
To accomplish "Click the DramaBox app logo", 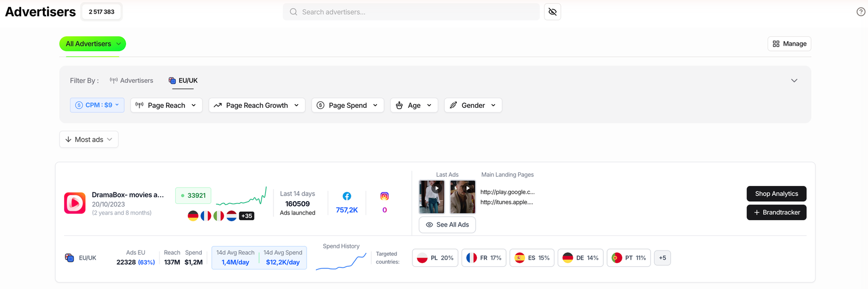I will click(x=75, y=203).
